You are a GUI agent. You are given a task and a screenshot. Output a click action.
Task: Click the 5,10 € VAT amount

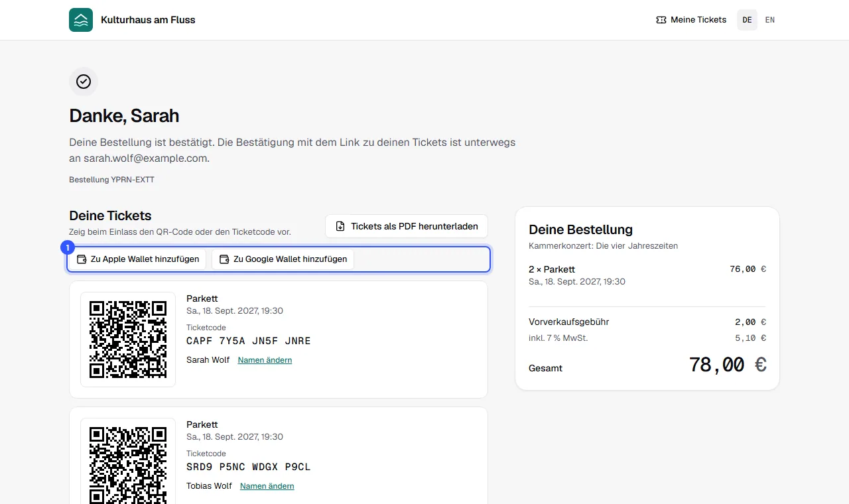point(751,338)
